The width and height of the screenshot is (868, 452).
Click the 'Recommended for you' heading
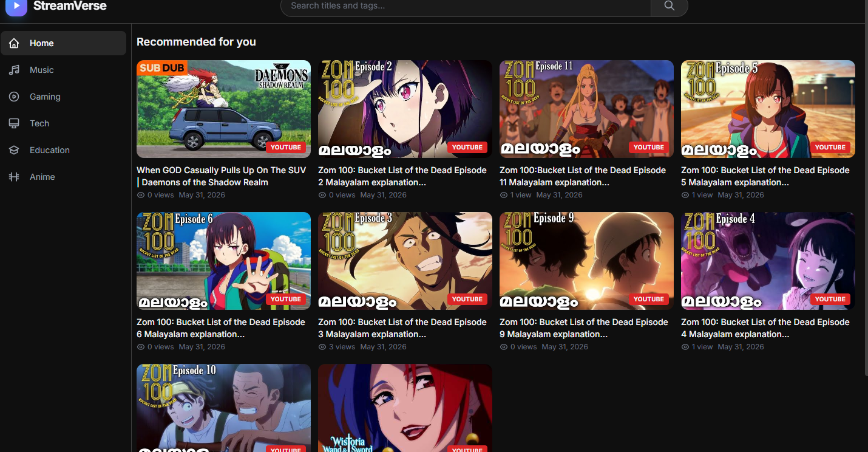(196, 42)
